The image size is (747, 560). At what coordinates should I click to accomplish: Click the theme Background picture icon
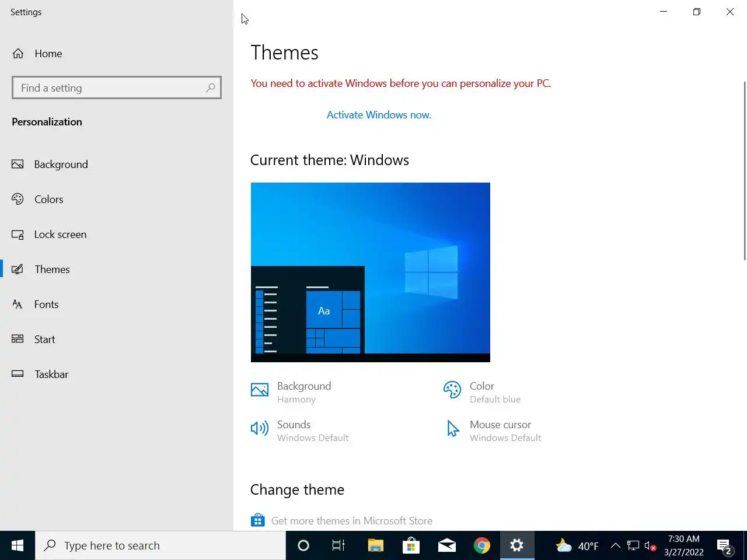[260, 390]
